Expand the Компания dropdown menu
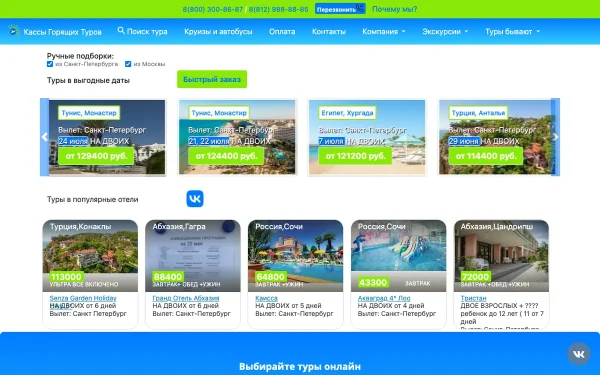The width and height of the screenshot is (600, 375). pos(384,31)
